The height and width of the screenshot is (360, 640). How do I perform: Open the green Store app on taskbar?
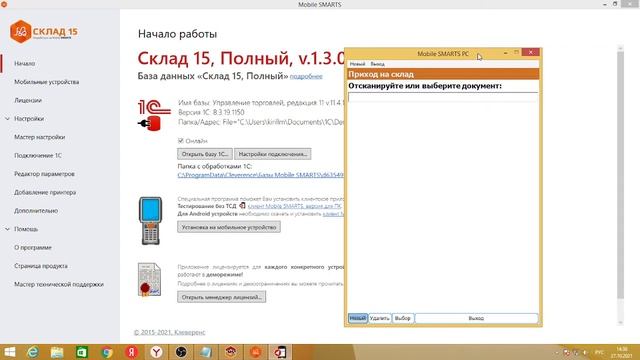(82, 352)
